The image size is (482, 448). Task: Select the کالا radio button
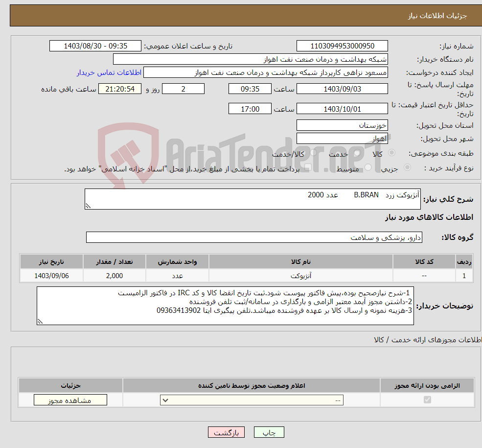(x=391, y=153)
